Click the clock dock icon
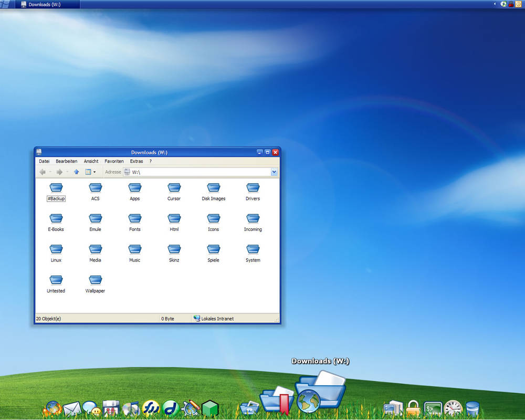 tap(453, 408)
